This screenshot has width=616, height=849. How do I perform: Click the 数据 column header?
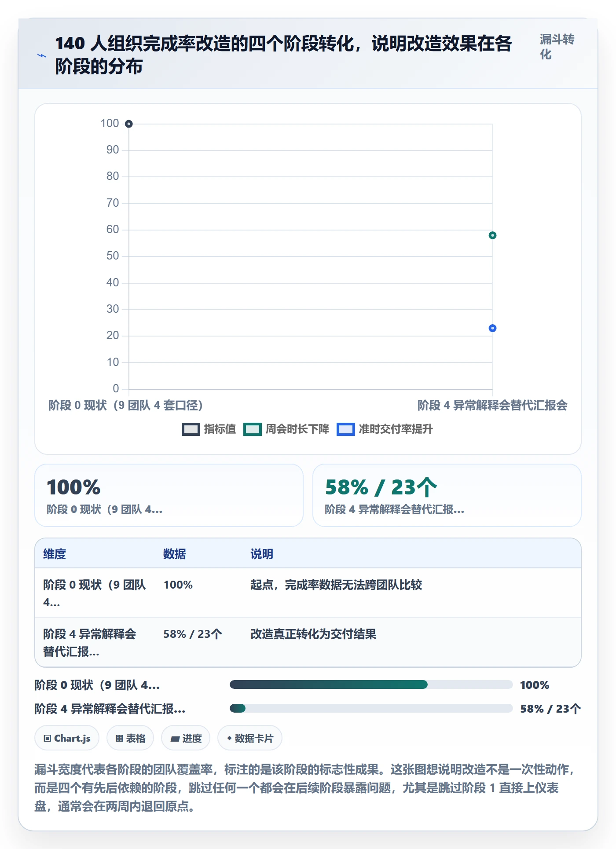tap(175, 554)
